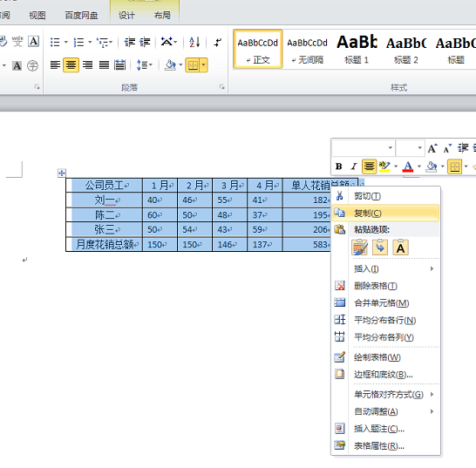Increase paragraph indent in ribbon
Screen dimensions: 476x468
point(145,42)
